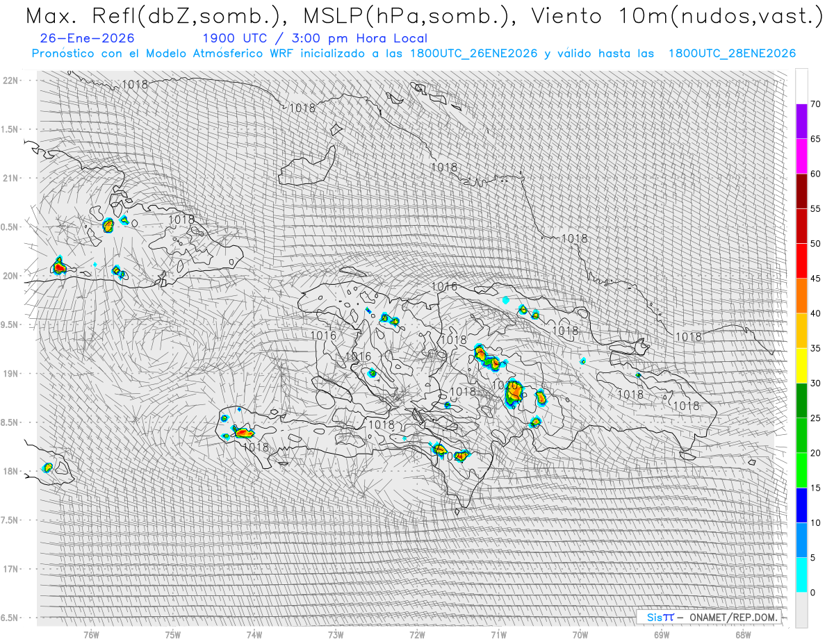The height and width of the screenshot is (644, 834).
Task: Pick the yellow 30-35 dBZ legend swatch
Action: click(801, 365)
